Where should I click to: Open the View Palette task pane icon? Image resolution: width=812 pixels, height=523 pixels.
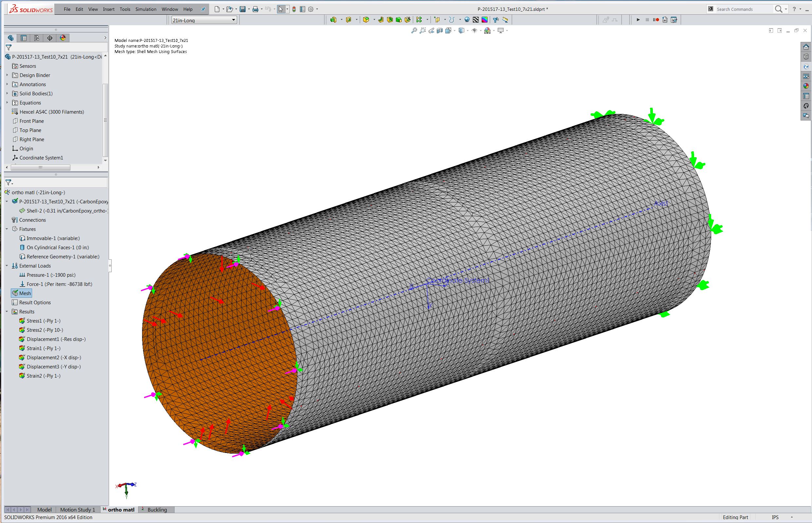(x=806, y=76)
